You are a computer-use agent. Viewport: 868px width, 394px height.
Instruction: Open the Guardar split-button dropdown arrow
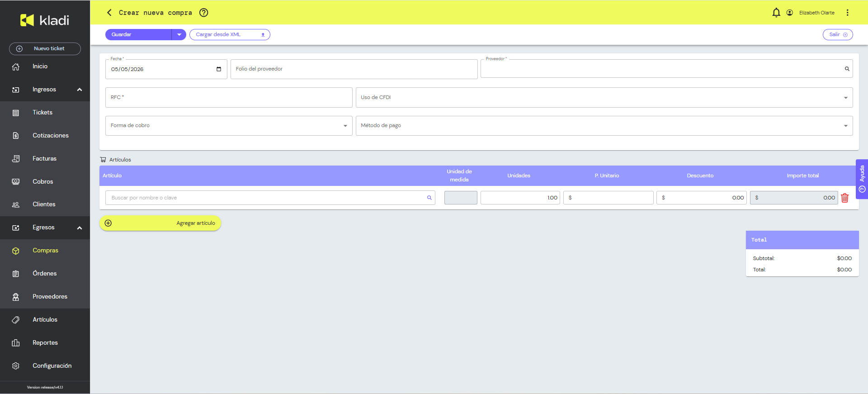pyautogui.click(x=179, y=34)
